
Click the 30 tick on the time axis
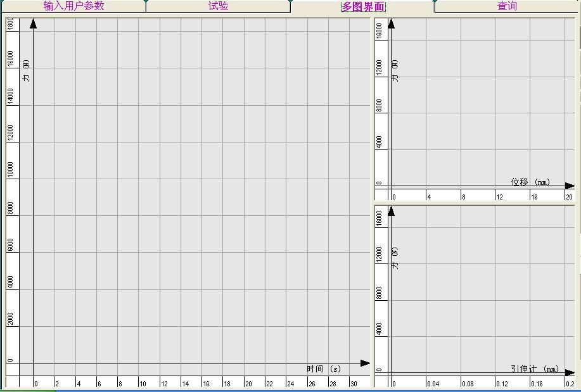pyautogui.click(x=354, y=384)
